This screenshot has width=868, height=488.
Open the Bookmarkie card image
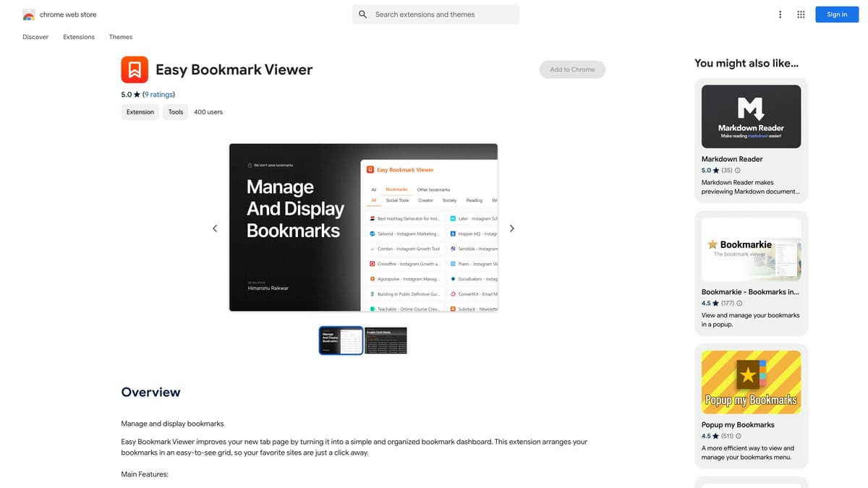tap(751, 249)
